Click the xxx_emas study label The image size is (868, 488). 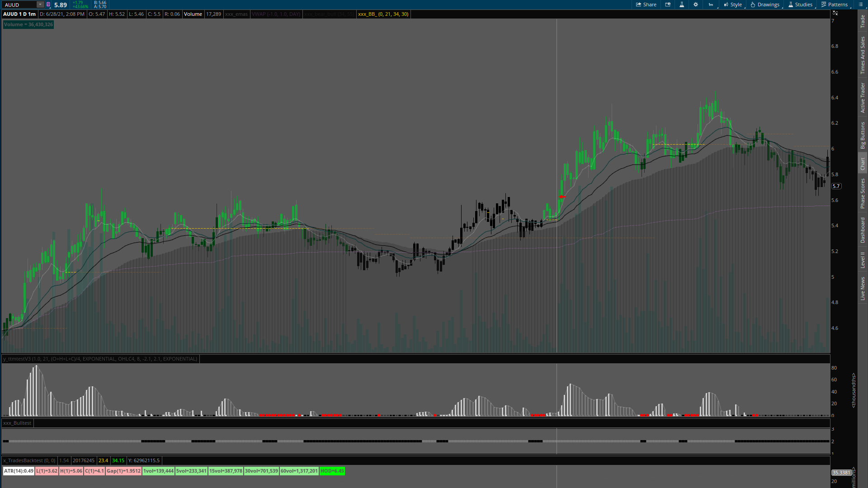point(236,14)
